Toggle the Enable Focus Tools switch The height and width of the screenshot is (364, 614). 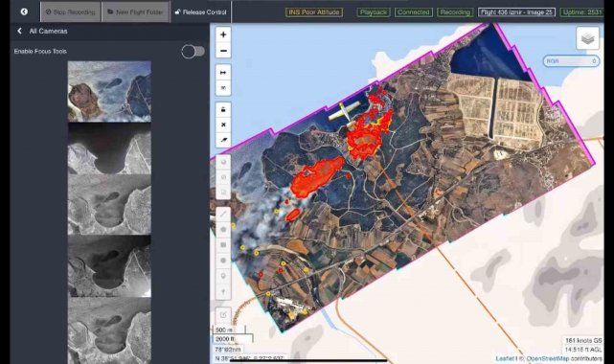193,52
